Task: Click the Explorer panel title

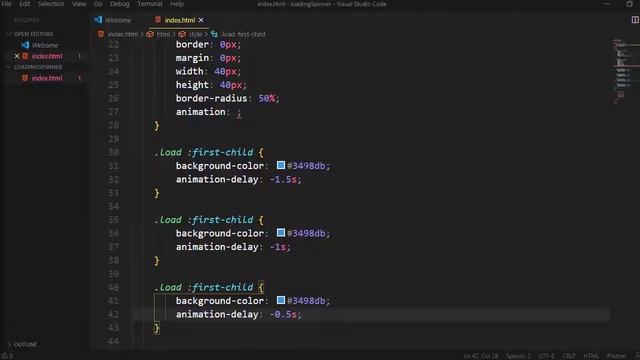Action: click(27, 20)
